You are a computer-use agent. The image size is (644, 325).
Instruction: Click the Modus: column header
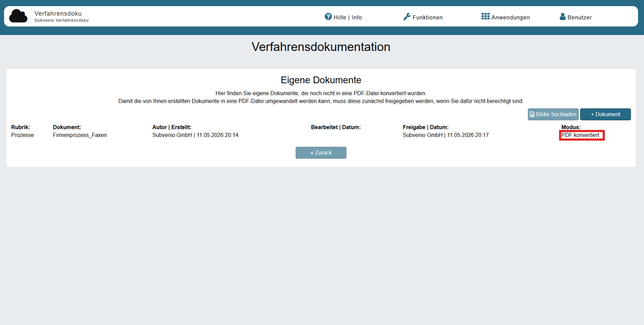click(x=571, y=127)
